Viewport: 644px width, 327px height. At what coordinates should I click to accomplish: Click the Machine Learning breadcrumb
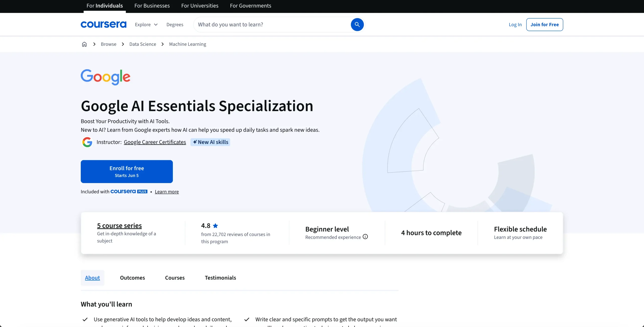(x=188, y=44)
